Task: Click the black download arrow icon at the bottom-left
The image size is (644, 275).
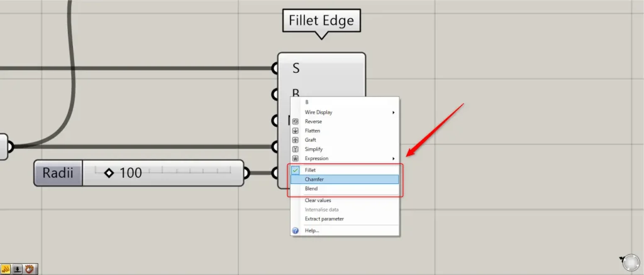Action: click(17, 269)
